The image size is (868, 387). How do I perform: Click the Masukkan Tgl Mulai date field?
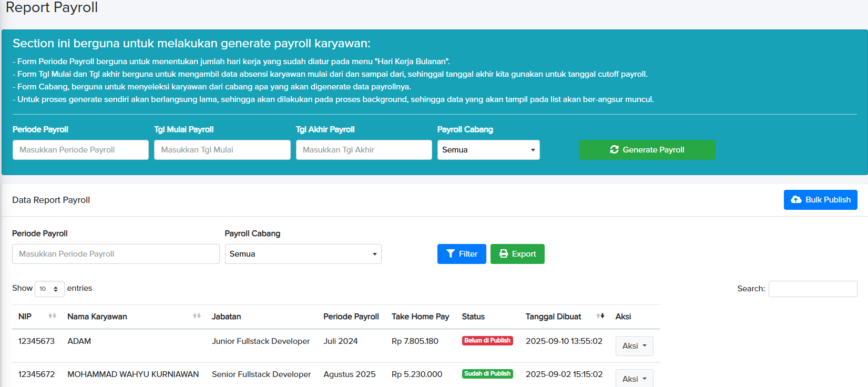coord(222,150)
